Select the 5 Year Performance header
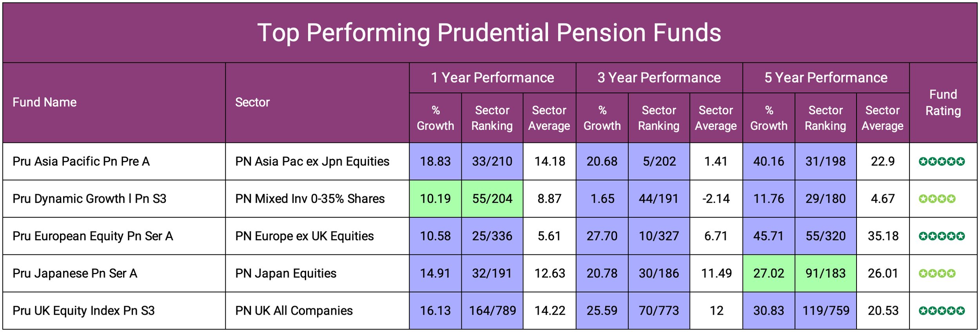Image resolution: width=980 pixels, height=332 pixels. tap(826, 78)
